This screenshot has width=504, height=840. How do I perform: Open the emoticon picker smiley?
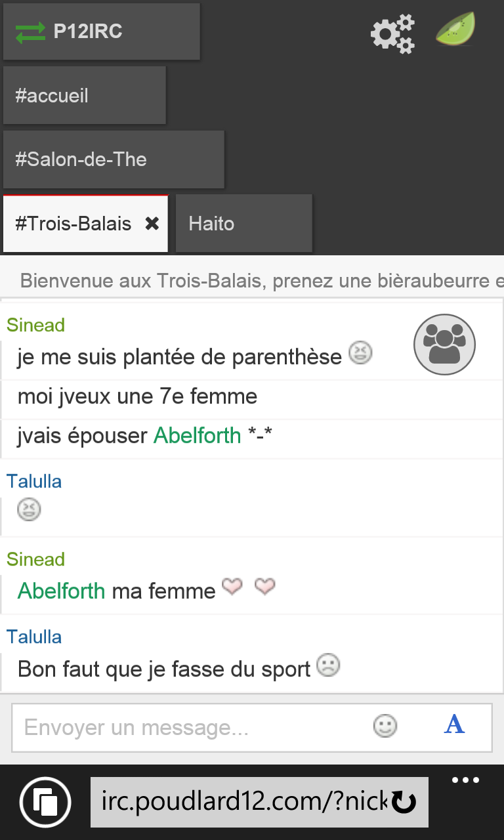[x=385, y=726]
